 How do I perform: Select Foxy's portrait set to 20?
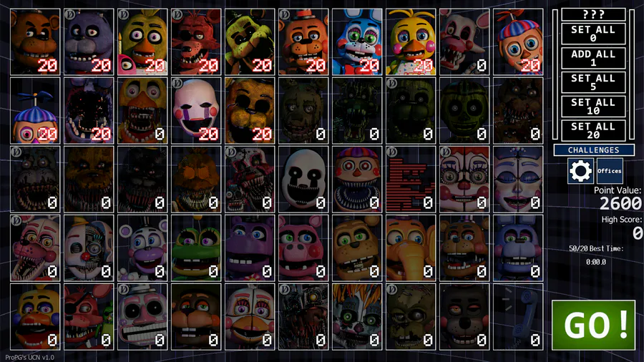point(196,42)
